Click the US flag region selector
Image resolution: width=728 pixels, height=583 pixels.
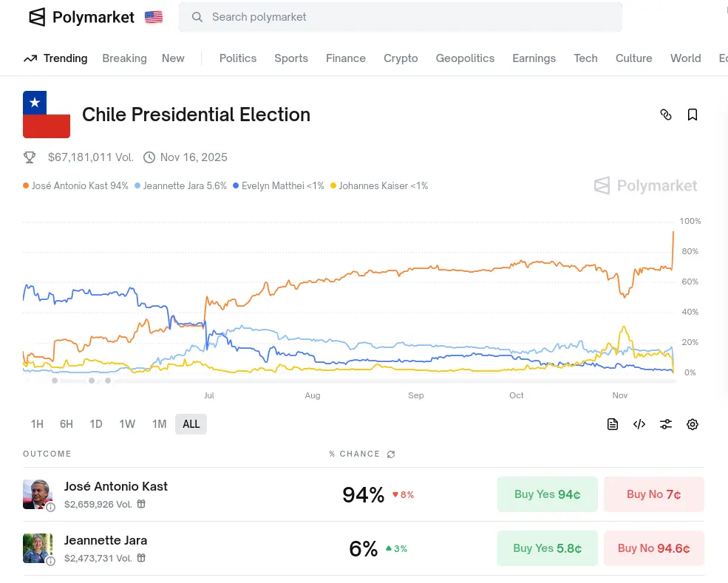coord(154,17)
